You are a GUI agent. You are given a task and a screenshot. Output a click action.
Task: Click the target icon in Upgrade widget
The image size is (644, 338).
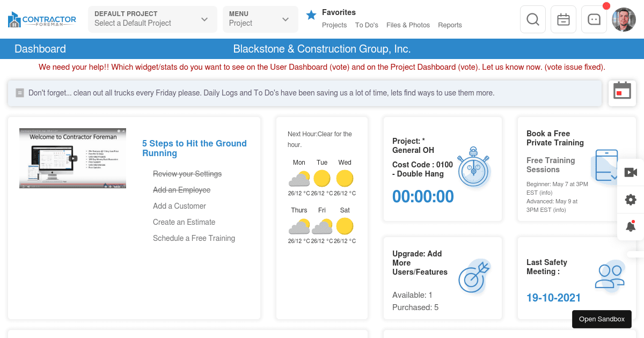pos(474,277)
